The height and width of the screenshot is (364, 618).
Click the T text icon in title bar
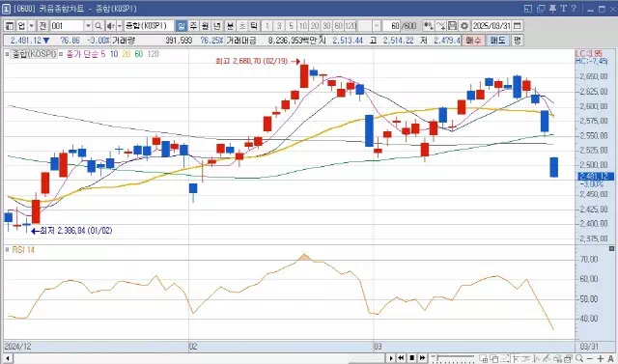point(563,9)
